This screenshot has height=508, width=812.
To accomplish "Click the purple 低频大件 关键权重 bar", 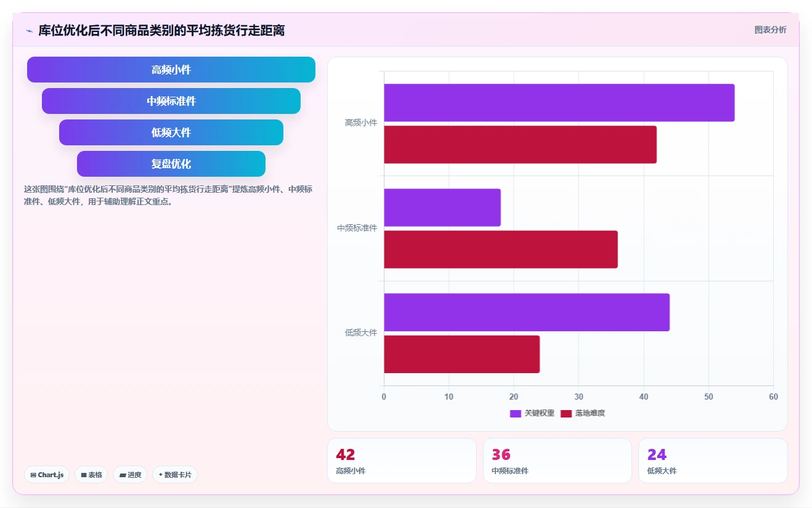I will 527,312.
